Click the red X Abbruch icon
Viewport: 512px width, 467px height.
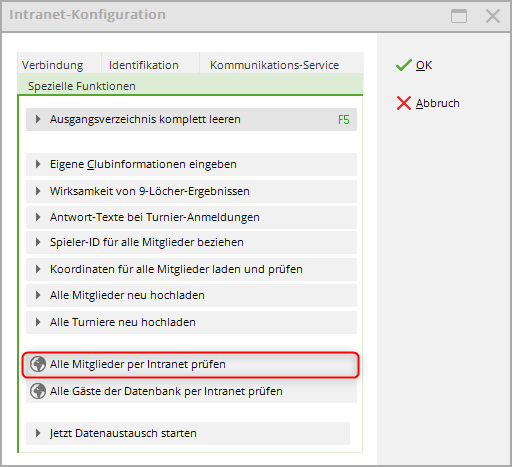(x=403, y=103)
